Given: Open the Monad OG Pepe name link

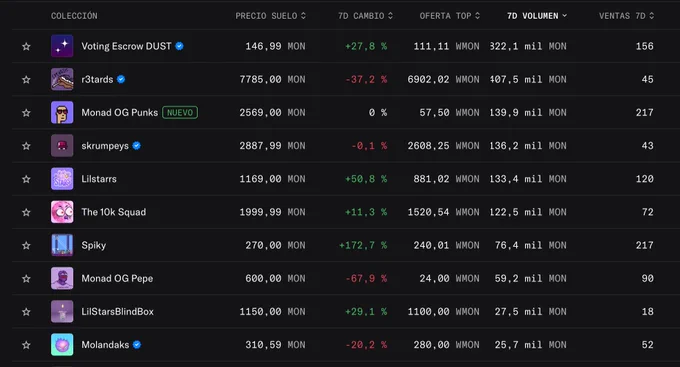Looking at the screenshot, I should point(117,279).
